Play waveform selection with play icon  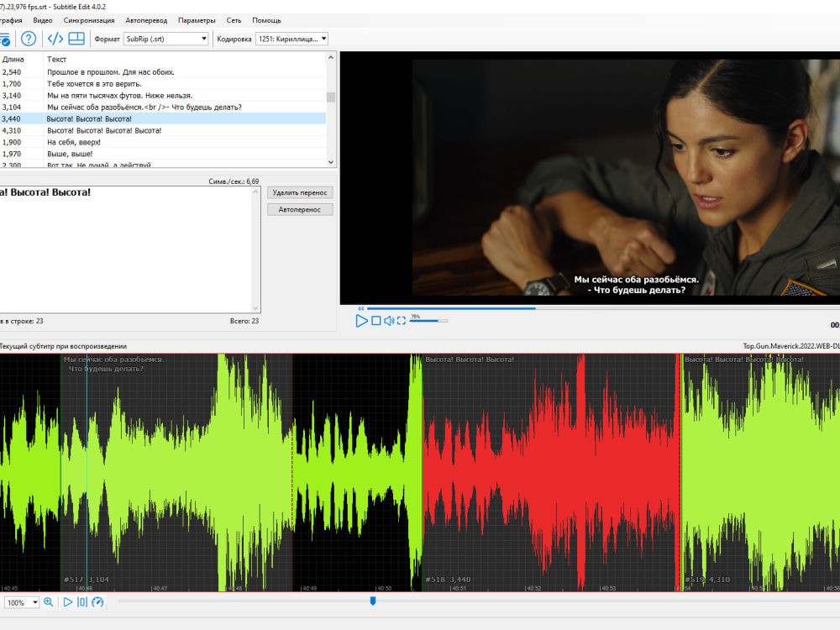click(x=67, y=602)
